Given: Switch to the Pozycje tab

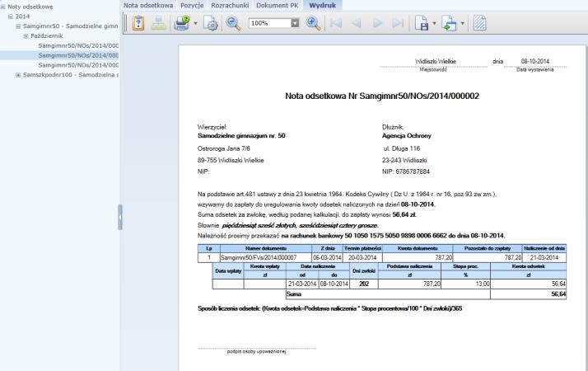Looking at the screenshot, I should coord(192,5).
